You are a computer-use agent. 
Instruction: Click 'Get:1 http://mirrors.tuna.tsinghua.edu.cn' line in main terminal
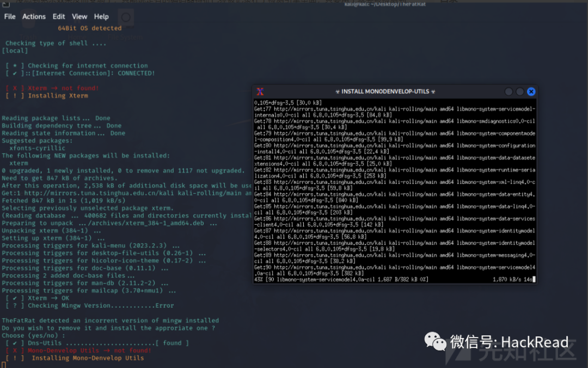pos(127,193)
